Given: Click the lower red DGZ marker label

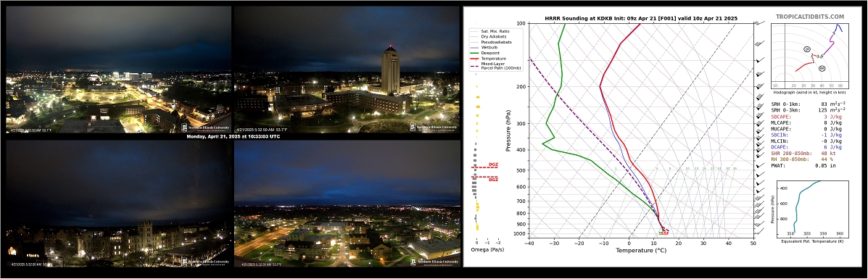Looking at the screenshot, I should (x=494, y=180).
